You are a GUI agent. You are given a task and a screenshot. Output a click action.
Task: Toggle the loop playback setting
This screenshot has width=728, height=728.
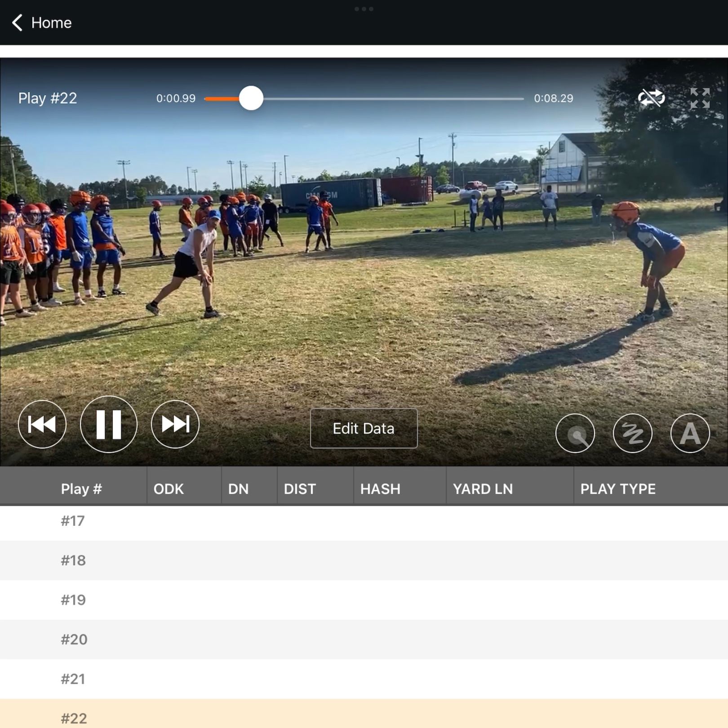point(651,98)
